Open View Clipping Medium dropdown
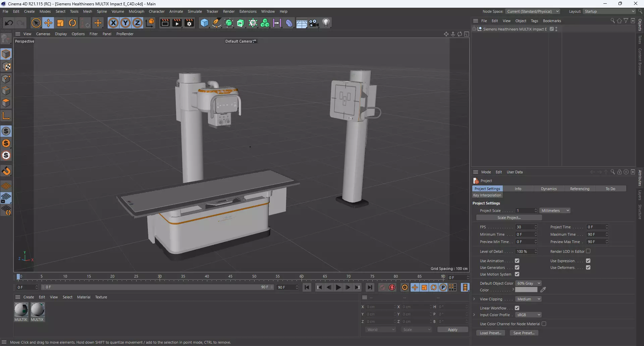This screenshot has width=644, height=346. [528, 299]
